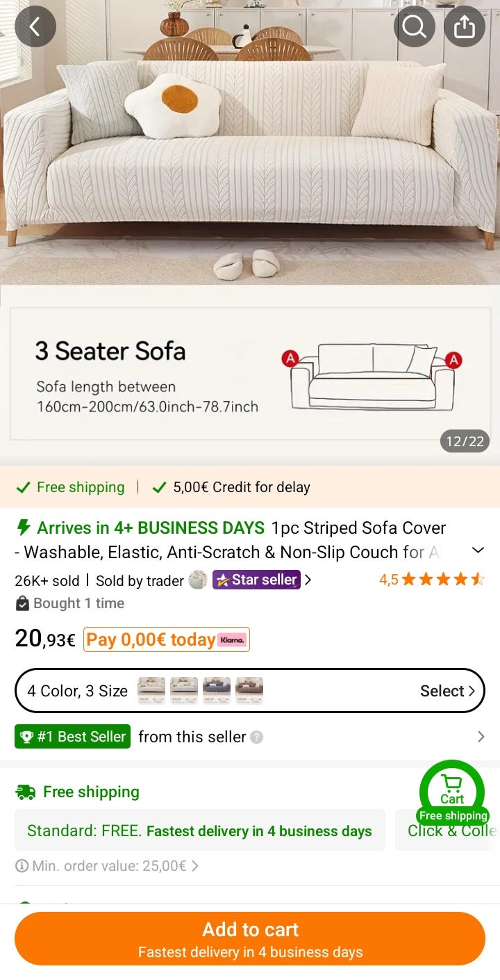Tap Pay 0,00€ today Klarna offer

pyautogui.click(x=166, y=639)
